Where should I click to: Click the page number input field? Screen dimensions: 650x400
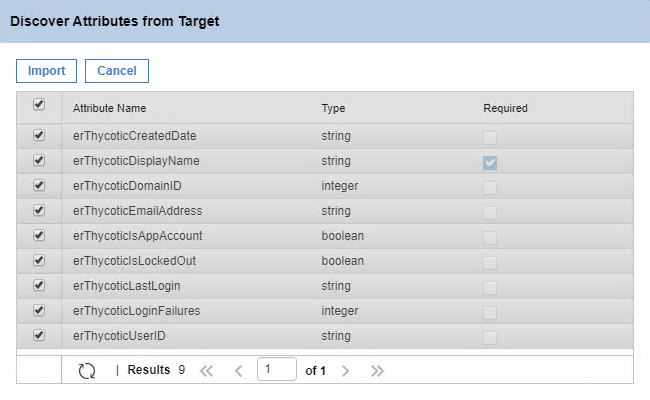pos(276,369)
